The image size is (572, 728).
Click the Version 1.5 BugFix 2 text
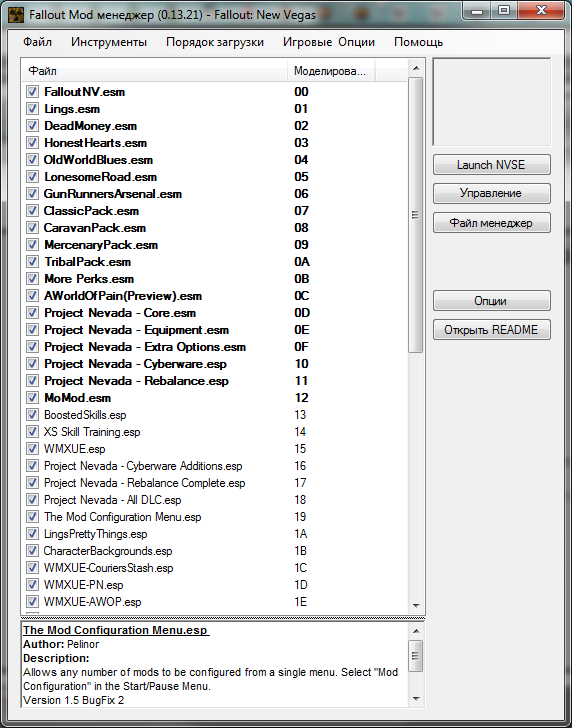pyautogui.click(x=74, y=700)
